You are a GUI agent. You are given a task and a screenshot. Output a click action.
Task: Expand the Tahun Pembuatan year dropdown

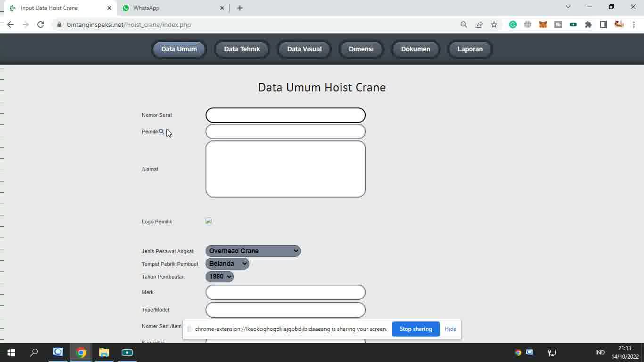click(x=220, y=277)
